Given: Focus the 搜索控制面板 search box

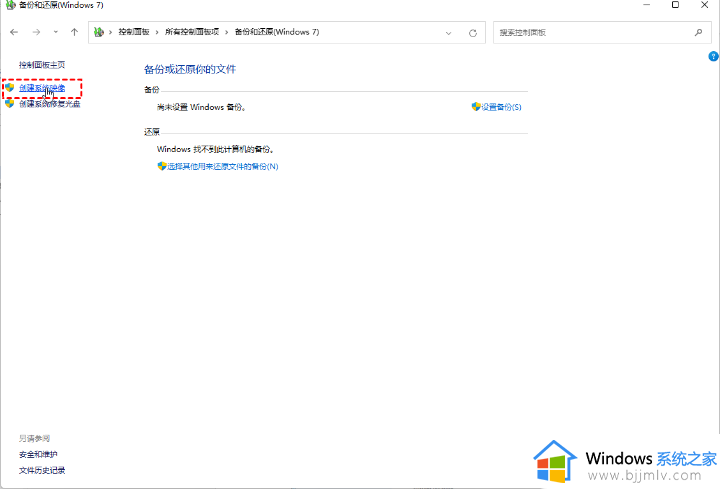Looking at the screenshot, I should (602, 33).
